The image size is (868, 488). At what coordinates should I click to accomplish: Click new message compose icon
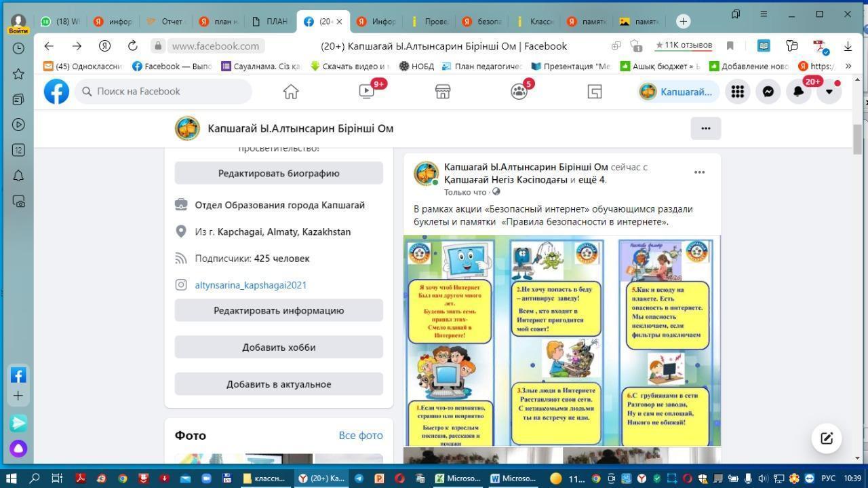[x=827, y=438]
